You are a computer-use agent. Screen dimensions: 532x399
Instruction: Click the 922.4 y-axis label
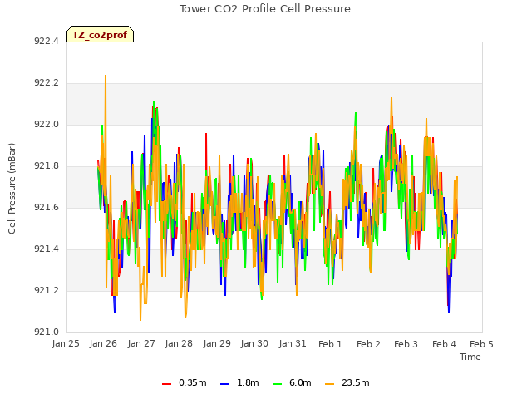point(47,42)
